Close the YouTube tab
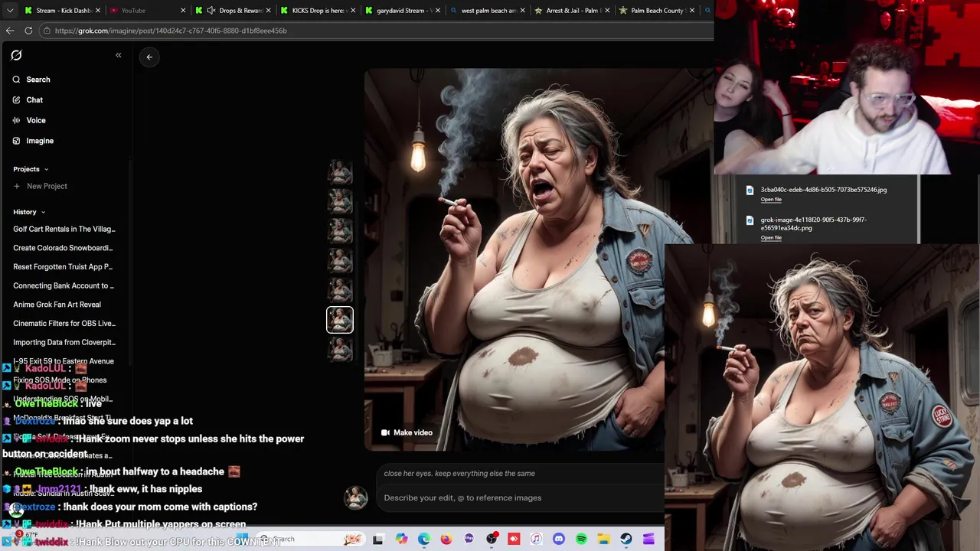The width and height of the screenshot is (980, 551). (x=183, y=11)
